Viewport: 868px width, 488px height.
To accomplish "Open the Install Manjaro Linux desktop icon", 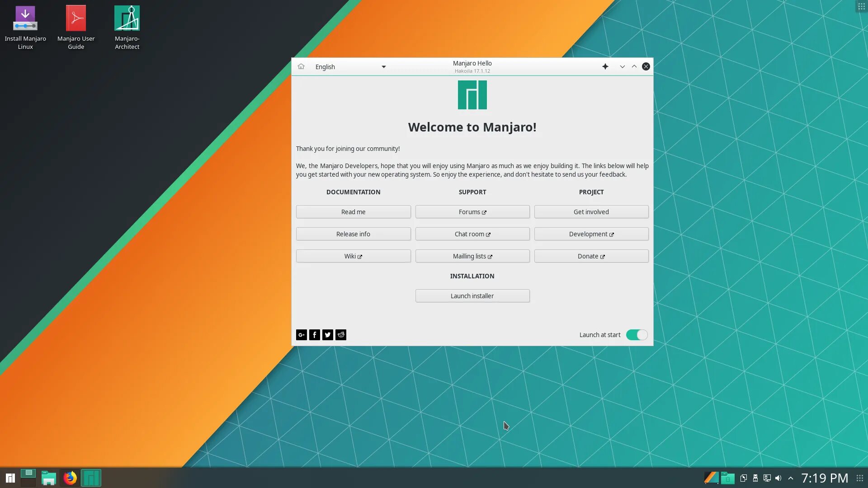I will pyautogui.click(x=25, y=27).
